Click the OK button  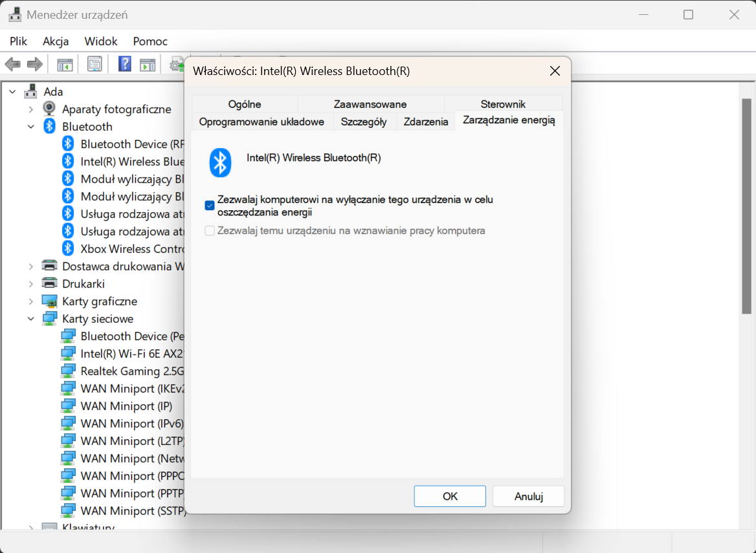[449, 496]
